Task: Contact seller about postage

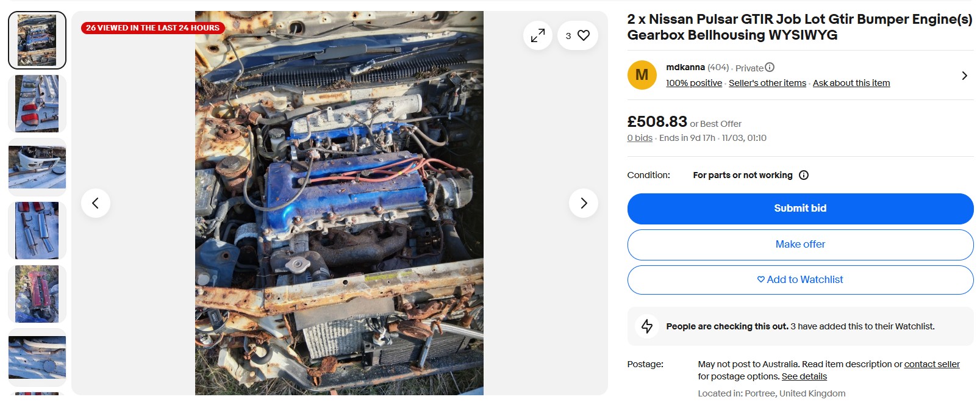Action: pos(931,365)
